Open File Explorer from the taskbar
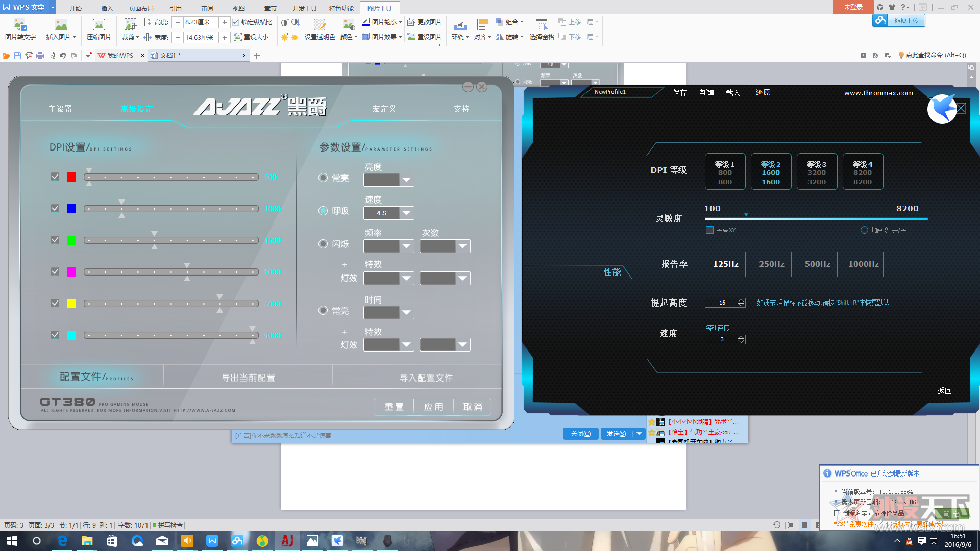Viewport: 980px width, 551px height. pos(87,541)
